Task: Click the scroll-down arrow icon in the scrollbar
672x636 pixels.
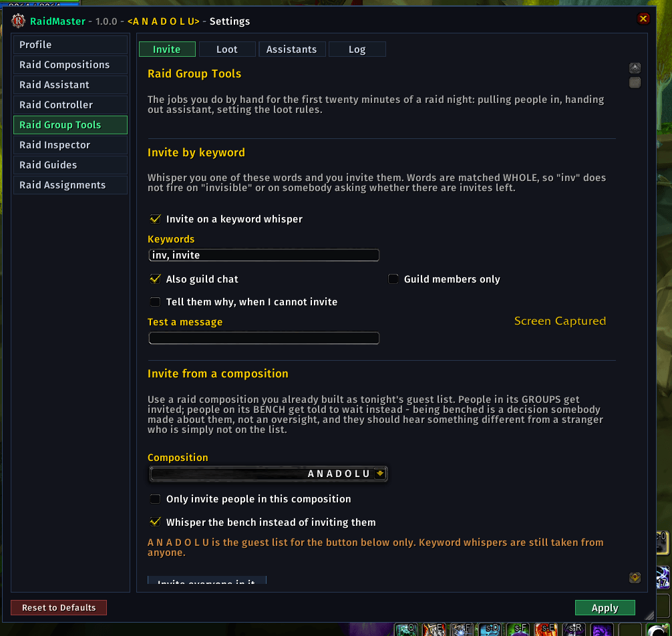Action: [x=635, y=578]
